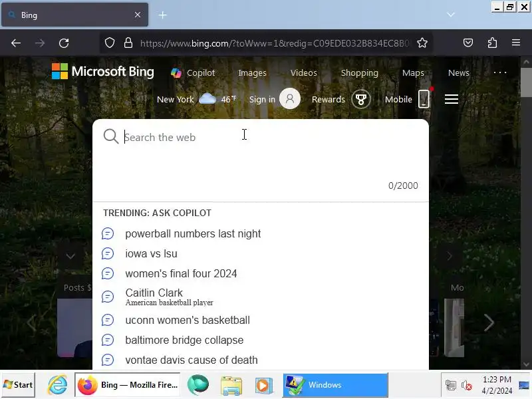Image resolution: width=532 pixels, height=399 pixels.
Task: Go back using Firefox back arrow
Action: tap(16, 43)
